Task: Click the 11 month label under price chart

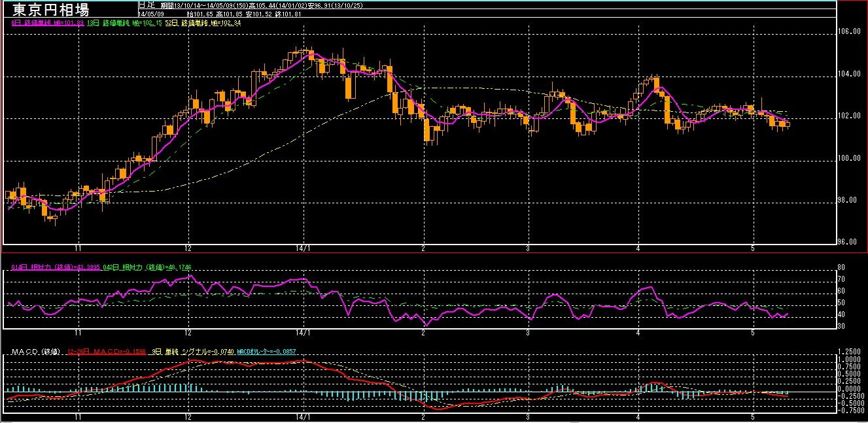Action: [x=78, y=248]
